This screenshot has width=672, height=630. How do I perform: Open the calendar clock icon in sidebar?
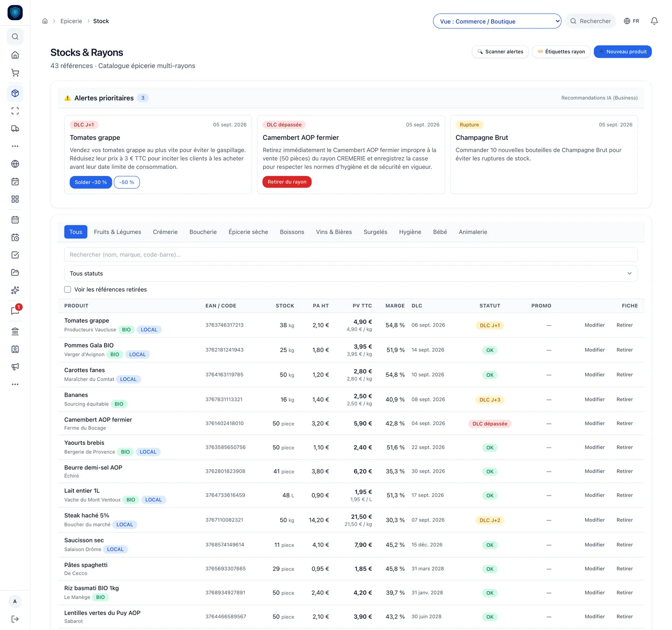15,238
